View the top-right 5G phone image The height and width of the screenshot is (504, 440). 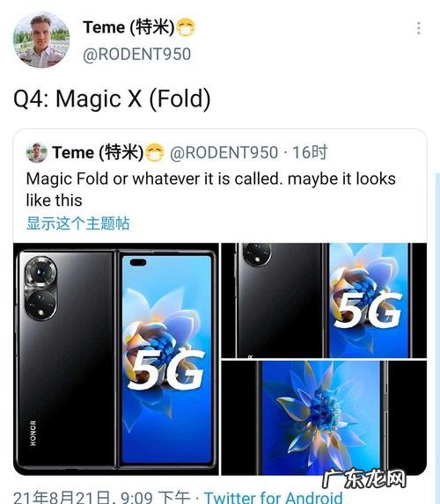click(324, 300)
